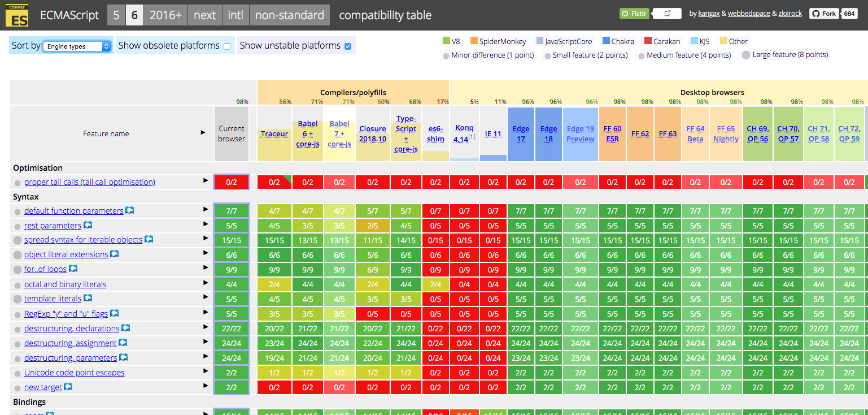Open the Flattr donation button
Screen dimensions: 868x415
pyautogui.click(x=634, y=14)
